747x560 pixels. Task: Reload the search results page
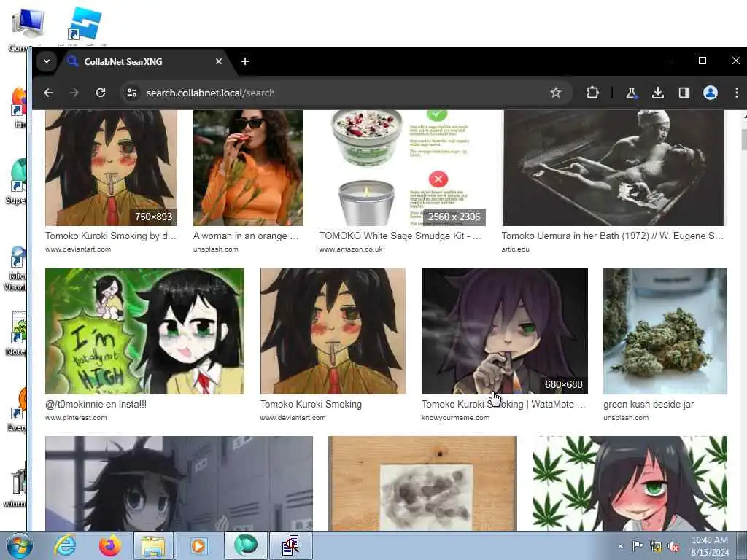[101, 93]
